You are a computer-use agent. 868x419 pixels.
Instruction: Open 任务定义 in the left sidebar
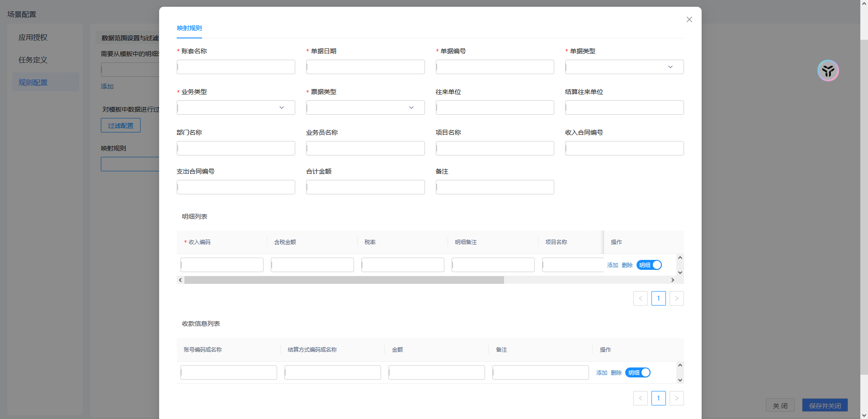[33, 60]
